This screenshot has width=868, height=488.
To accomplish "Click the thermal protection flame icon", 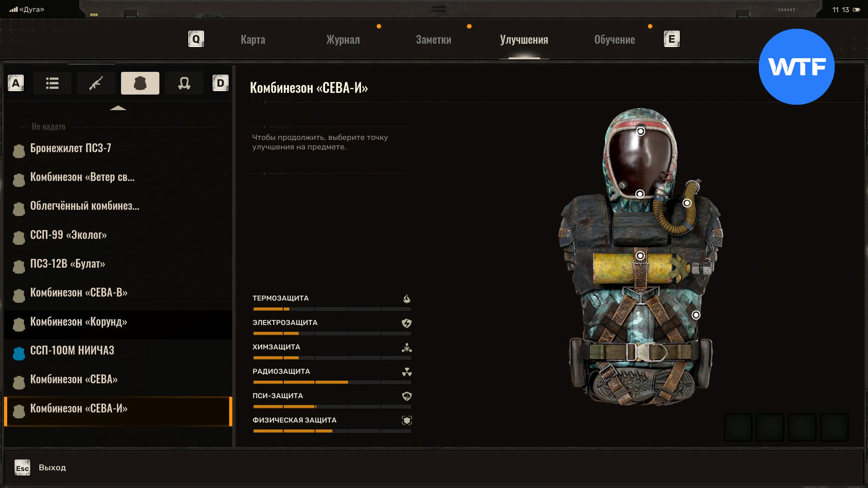I will pyautogui.click(x=407, y=299).
